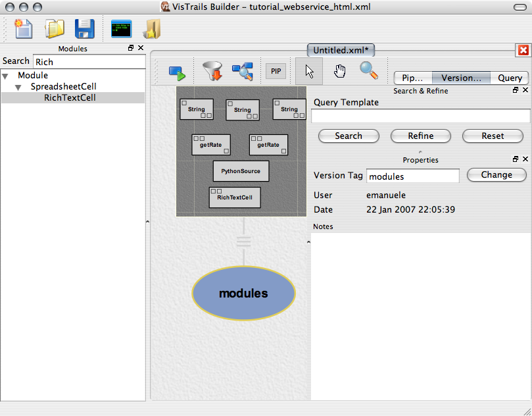Image resolution: width=532 pixels, height=416 pixels.
Task: Execute the pipeline with the green arrow icon
Action: tap(177, 71)
